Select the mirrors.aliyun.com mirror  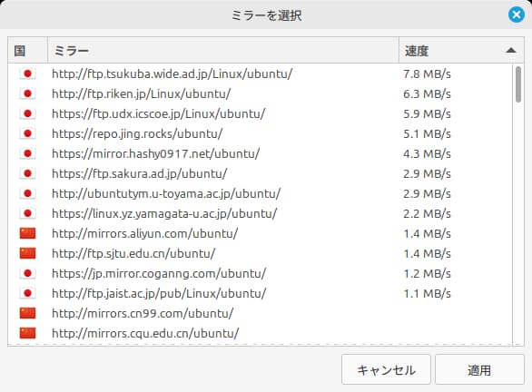coord(260,233)
